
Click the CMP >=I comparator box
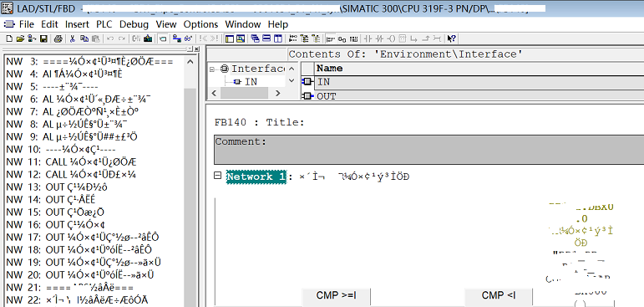[x=336, y=297]
